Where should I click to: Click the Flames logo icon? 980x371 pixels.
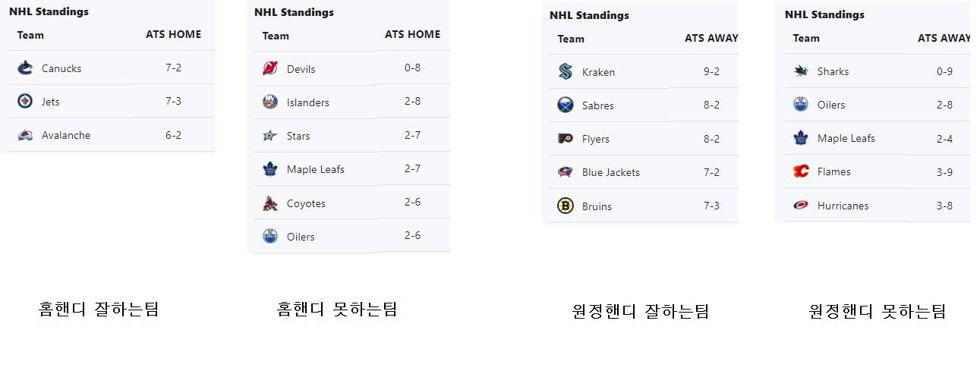801,171
